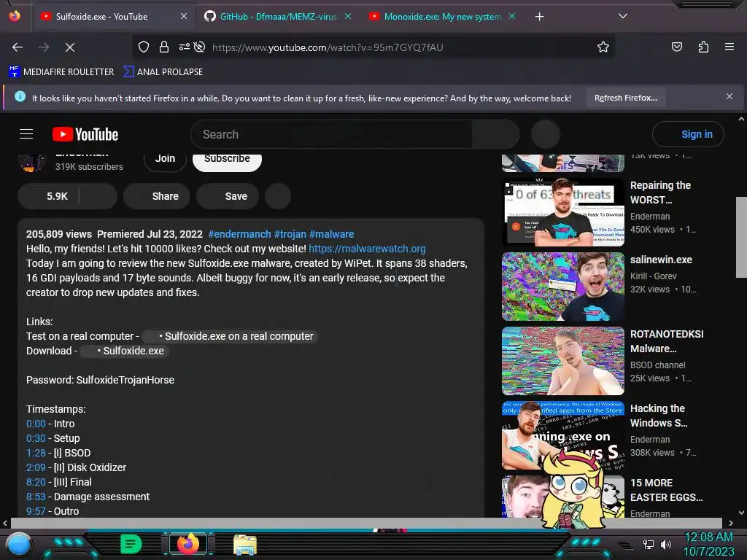Viewport: 747px width, 560px height.
Task: Open the volume speaker icon in tray
Action: [x=666, y=544]
